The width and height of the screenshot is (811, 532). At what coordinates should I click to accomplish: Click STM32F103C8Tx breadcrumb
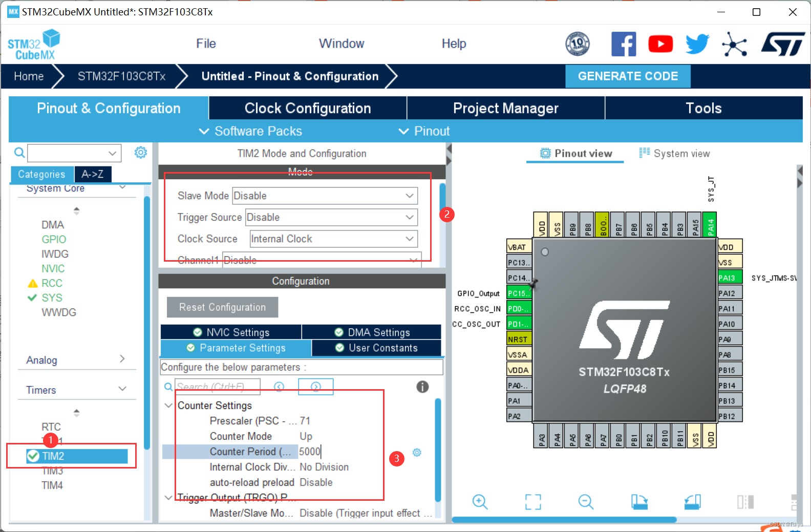coord(121,76)
